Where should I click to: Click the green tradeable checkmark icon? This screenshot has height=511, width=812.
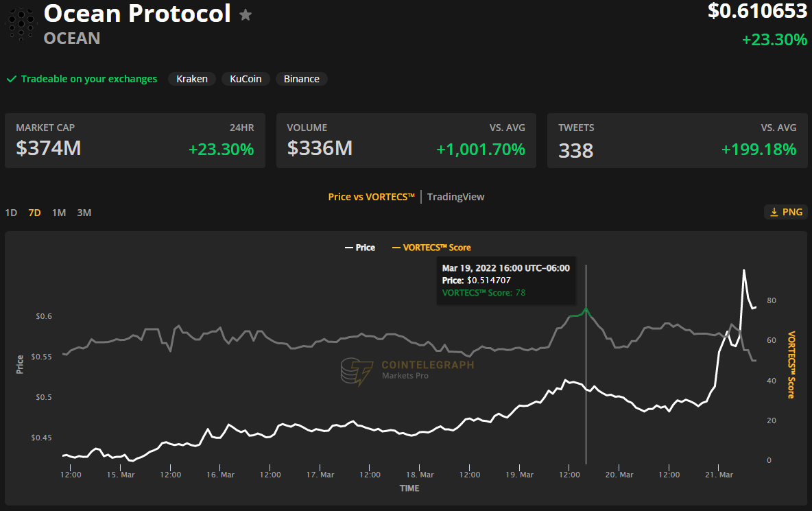[12, 79]
